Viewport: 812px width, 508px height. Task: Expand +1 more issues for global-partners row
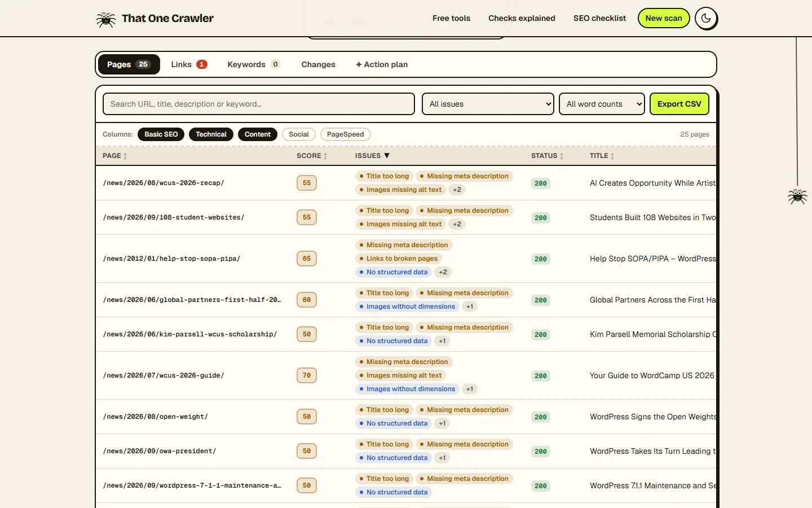[x=470, y=306]
